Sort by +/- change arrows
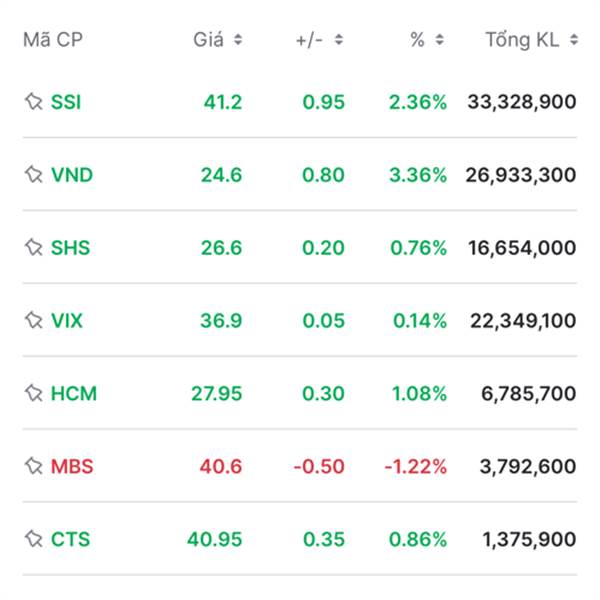This screenshot has height=600, width=600. coord(339,39)
